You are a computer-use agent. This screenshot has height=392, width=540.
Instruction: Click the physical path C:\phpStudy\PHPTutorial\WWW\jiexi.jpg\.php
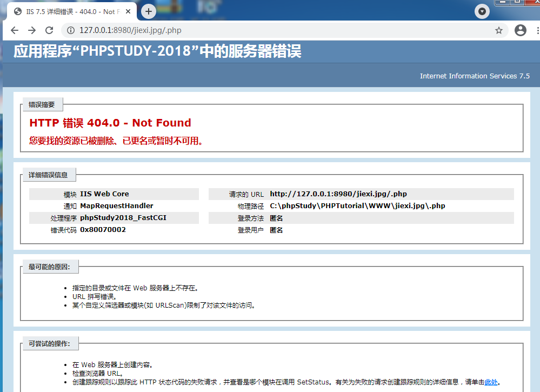point(357,206)
